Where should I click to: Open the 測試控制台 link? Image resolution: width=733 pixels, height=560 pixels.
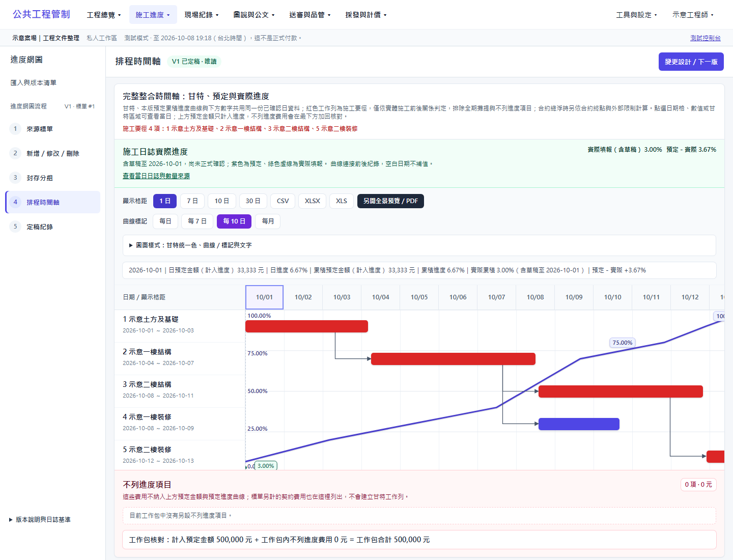coord(706,38)
